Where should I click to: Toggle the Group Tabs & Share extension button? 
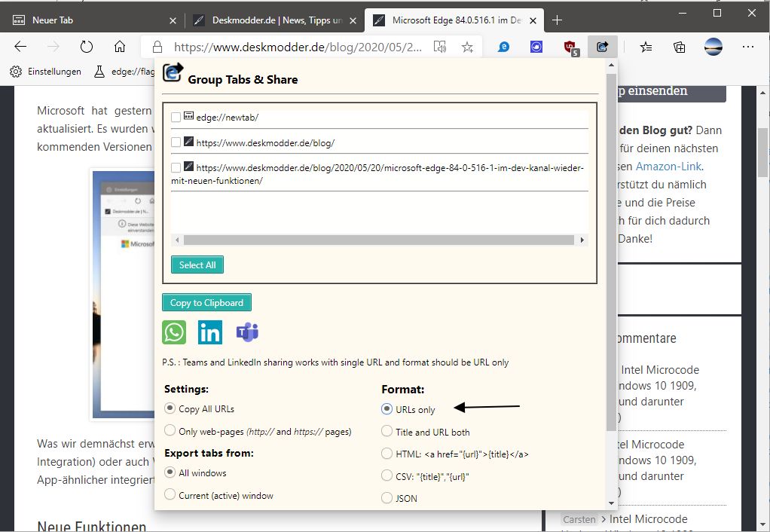(603, 47)
